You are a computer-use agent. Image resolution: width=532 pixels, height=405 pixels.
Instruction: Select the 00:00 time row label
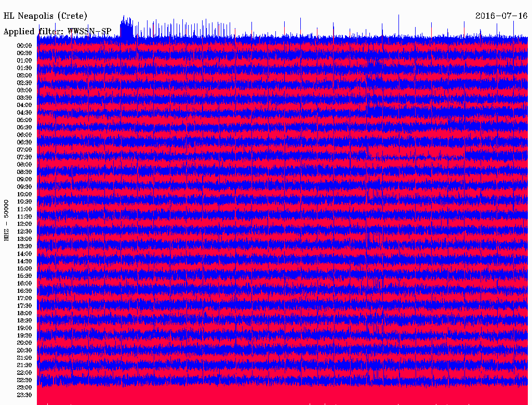coord(24,46)
